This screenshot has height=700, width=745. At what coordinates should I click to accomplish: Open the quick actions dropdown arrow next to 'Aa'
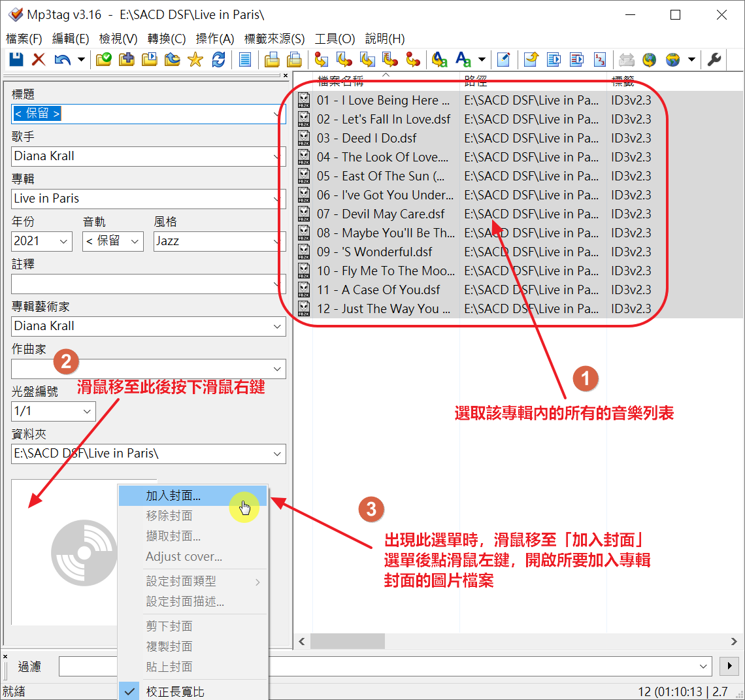click(x=482, y=59)
